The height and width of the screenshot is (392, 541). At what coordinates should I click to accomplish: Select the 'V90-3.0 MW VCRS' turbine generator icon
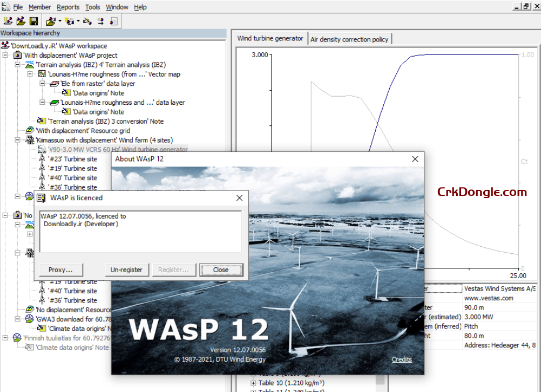click(x=42, y=149)
